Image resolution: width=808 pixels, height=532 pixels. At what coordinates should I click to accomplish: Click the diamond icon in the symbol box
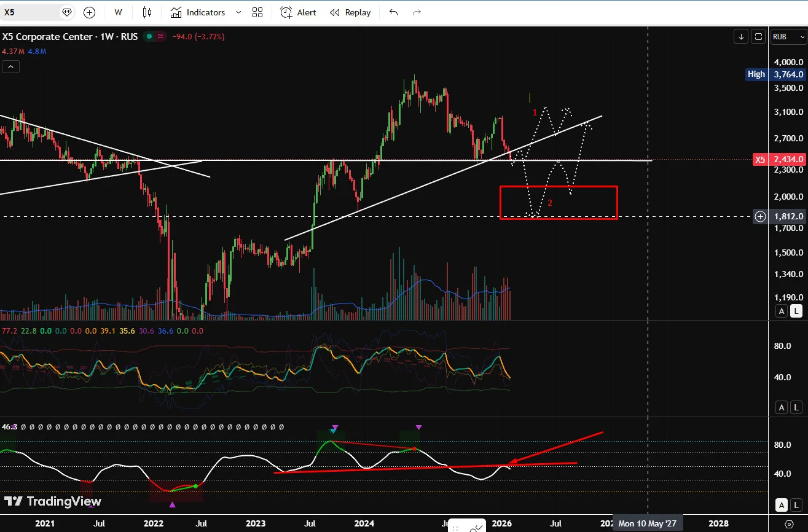click(67, 12)
